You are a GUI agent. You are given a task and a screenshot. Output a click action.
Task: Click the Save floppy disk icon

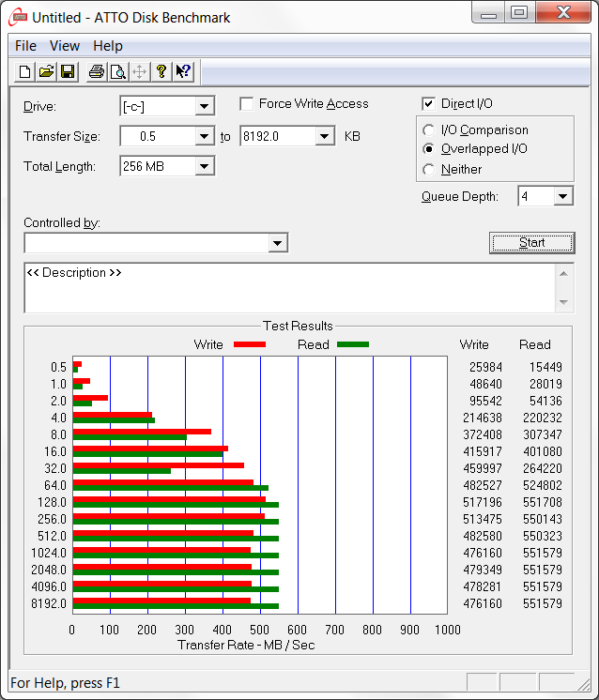click(x=68, y=71)
